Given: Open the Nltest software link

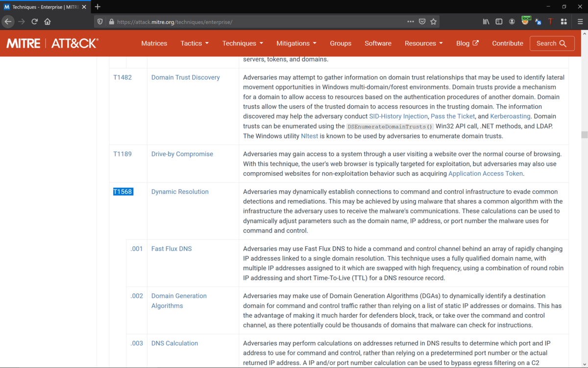Looking at the screenshot, I should [x=310, y=136].
